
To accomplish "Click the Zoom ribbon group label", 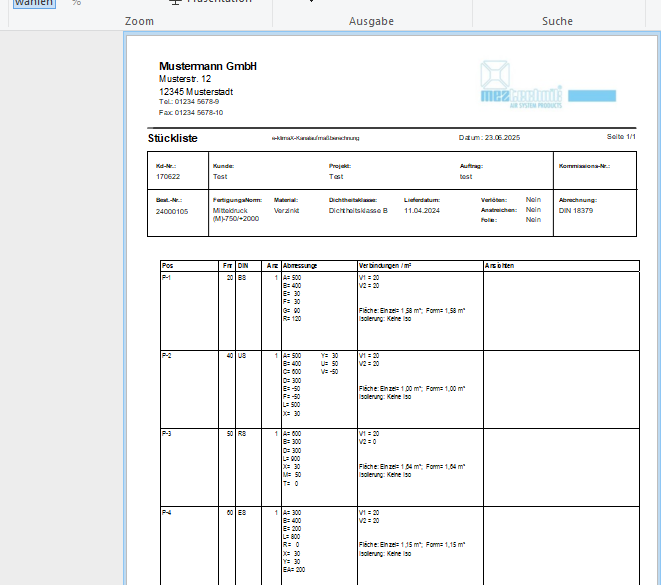I will coord(139,21).
